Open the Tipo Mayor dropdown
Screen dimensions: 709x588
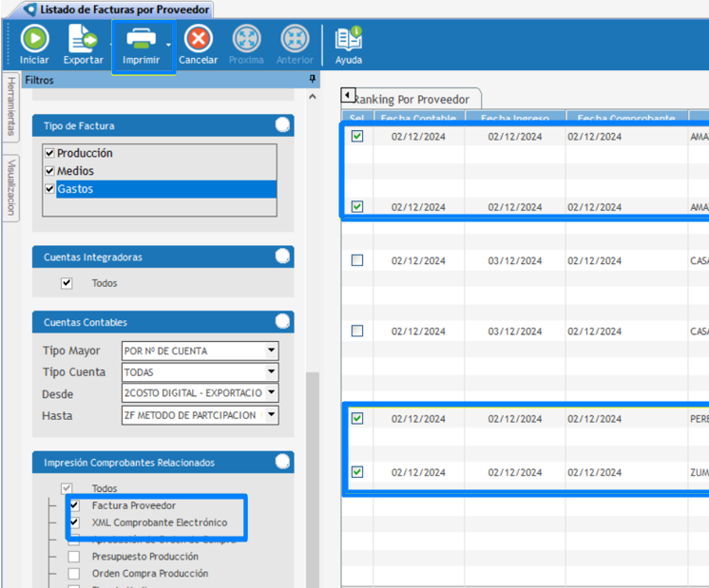[x=271, y=351]
